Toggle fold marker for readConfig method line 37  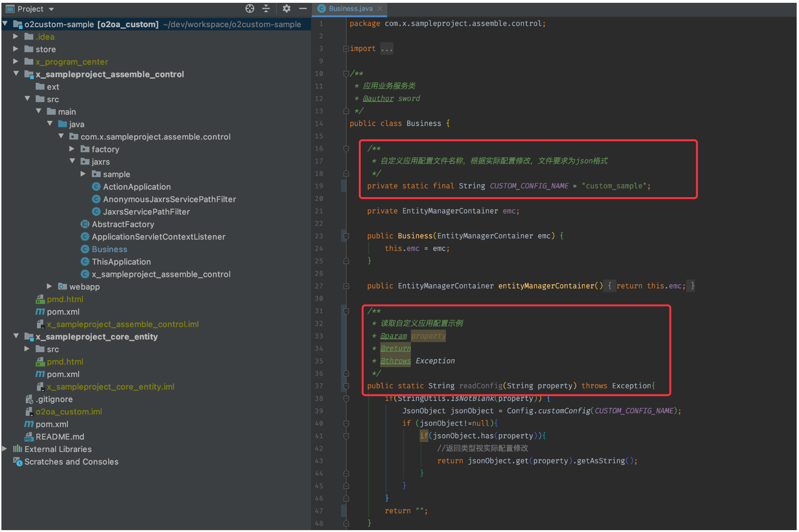(x=346, y=386)
